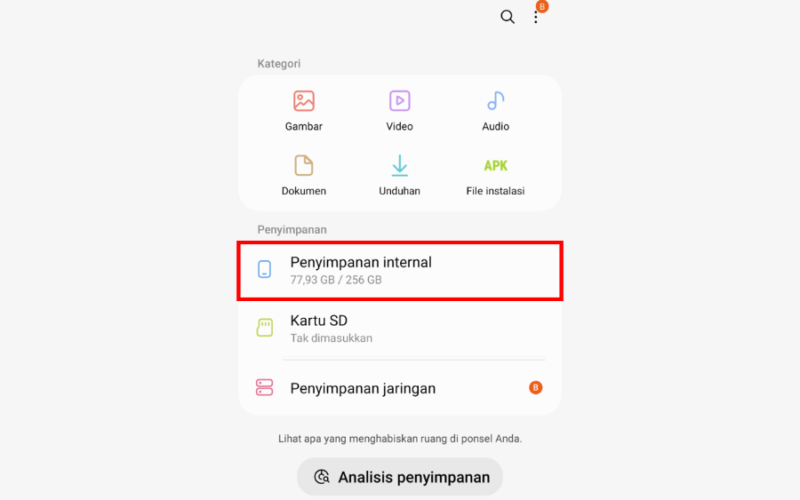Tap the phone icon beside Penyimpanan internal
This screenshot has width=800, height=500.
264,269
